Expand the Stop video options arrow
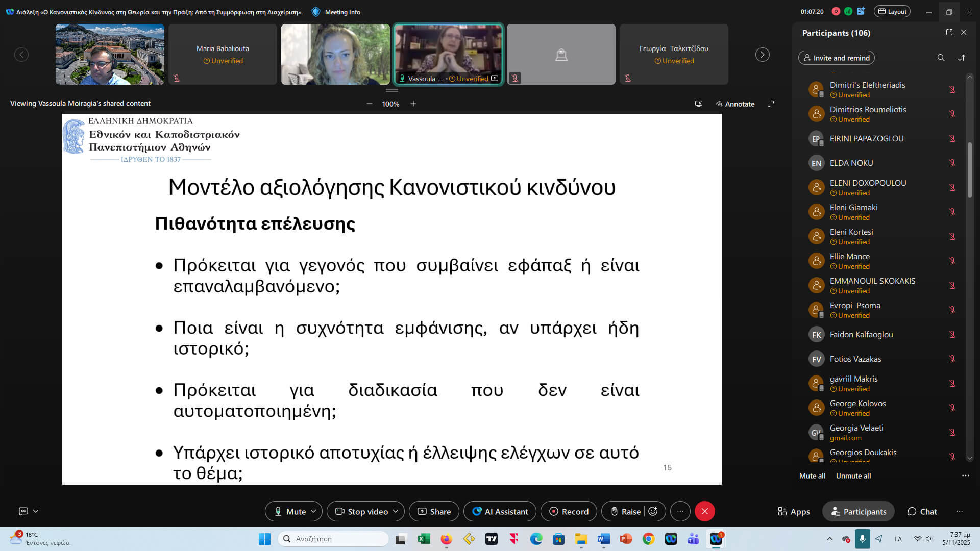The height and width of the screenshot is (551, 980). (x=396, y=511)
